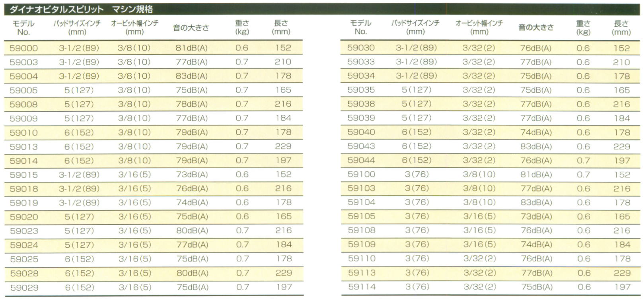
Task: Select model number 59025
Action: pyautogui.click(x=24, y=259)
